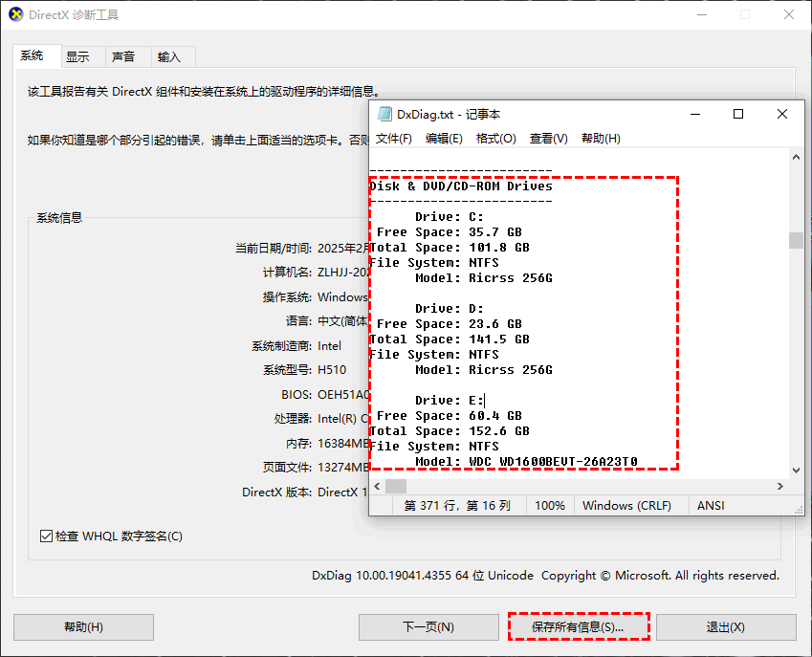The width and height of the screenshot is (812, 657).
Task: Toggle the 检查 WHQL 数字签名 checkbox
Action: point(46,536)
